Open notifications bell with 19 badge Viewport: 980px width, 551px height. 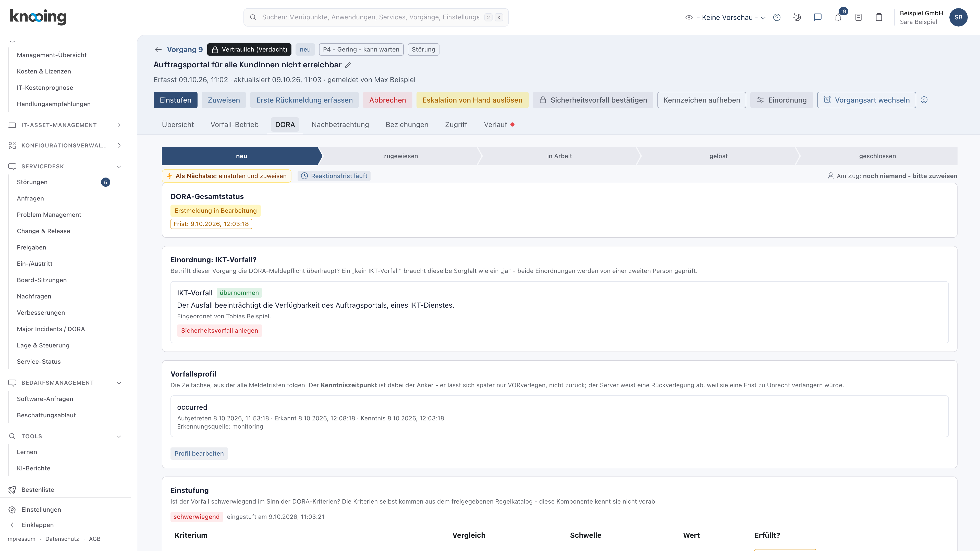pos(838,17)
